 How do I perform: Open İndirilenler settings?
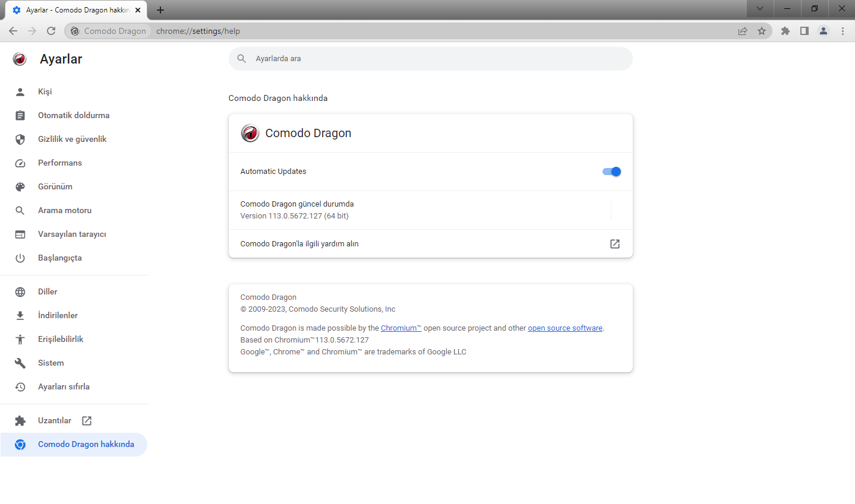74,315
